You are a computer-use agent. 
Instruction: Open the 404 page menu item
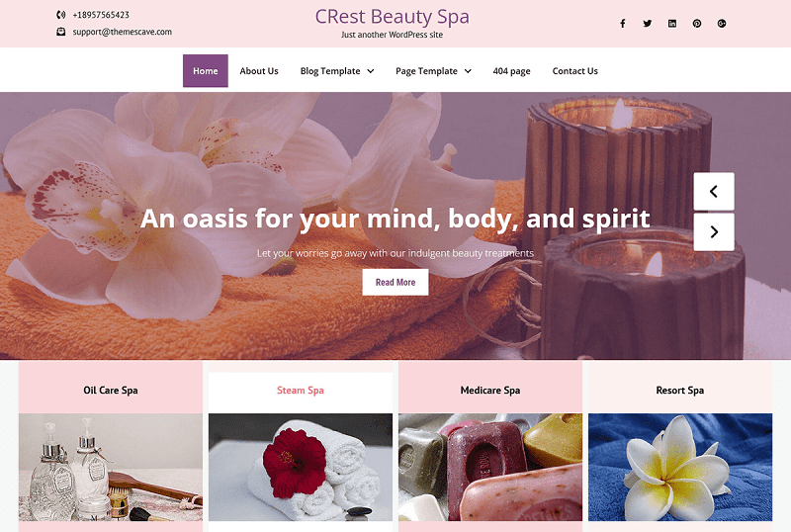pos(511,71)
